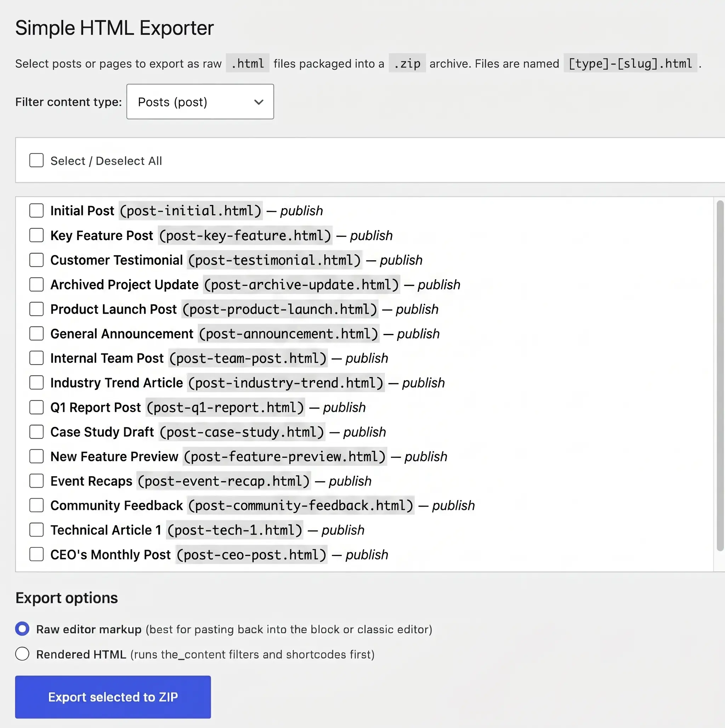Select the Customer Testimonial checkbox
Image resolution: width=725 pixels, height=728 pixels.
[x=36, y=260]
